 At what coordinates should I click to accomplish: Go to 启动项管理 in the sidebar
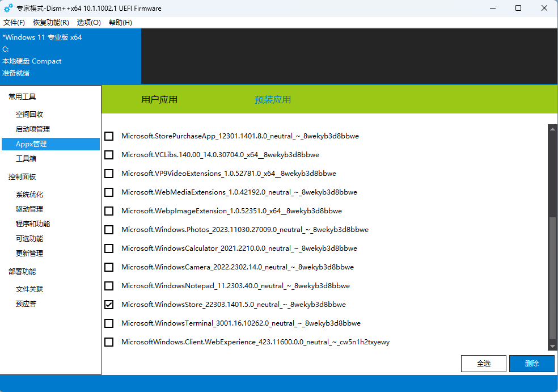[33, 129]
